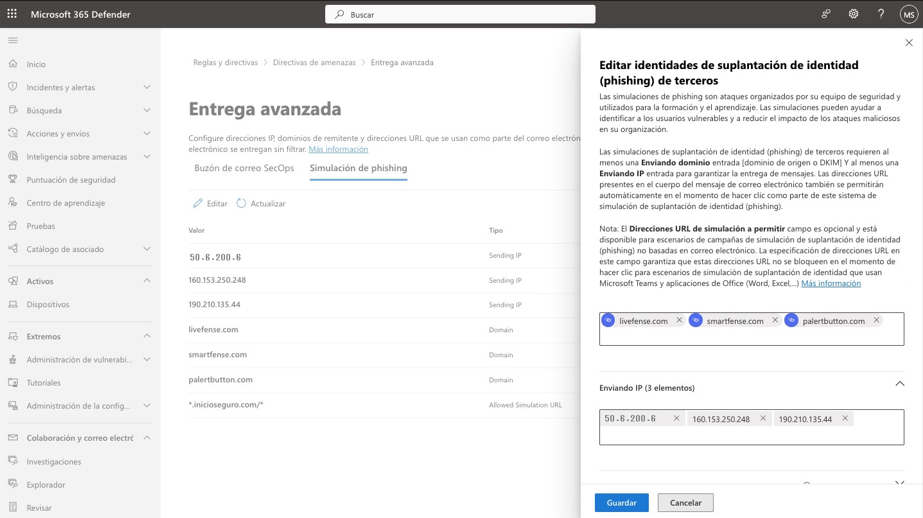Click the Editar pencil icon
The width and height of the screenshot is (923, 518).
pos(198,203)
